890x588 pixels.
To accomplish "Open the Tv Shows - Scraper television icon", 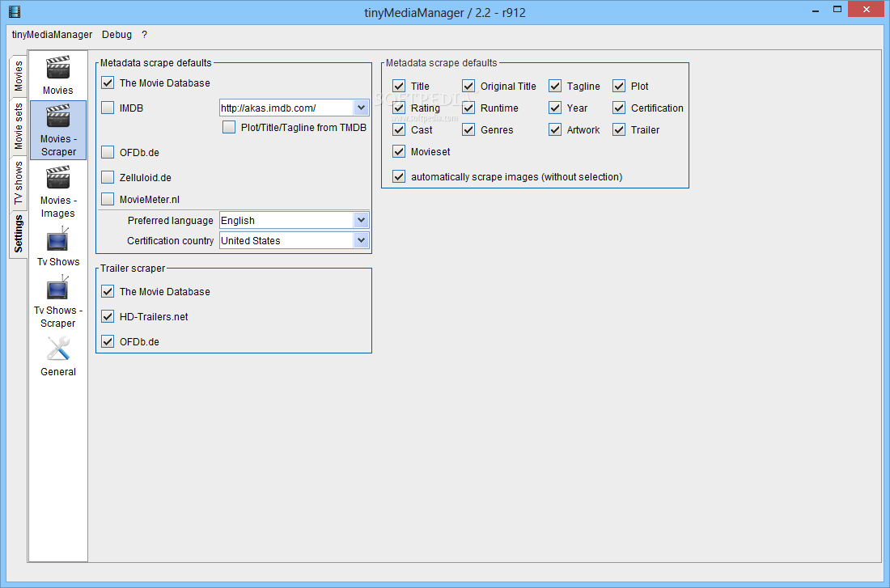I will pos(58,287).
